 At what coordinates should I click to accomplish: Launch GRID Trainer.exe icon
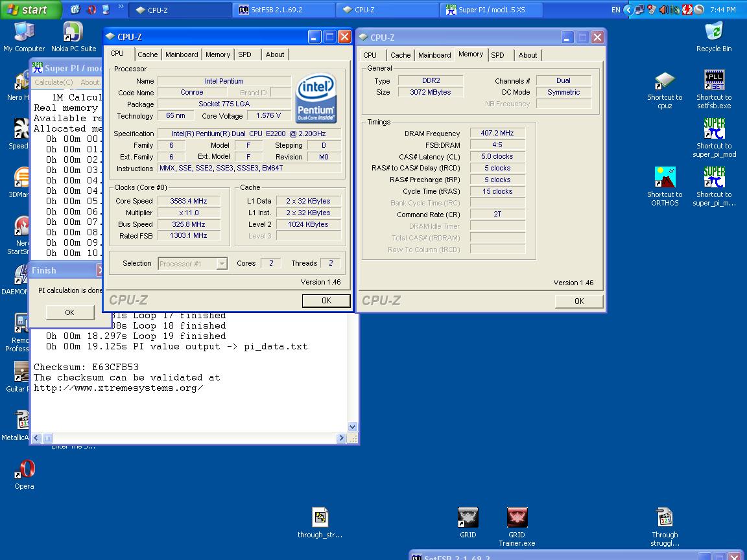[517, 527]
